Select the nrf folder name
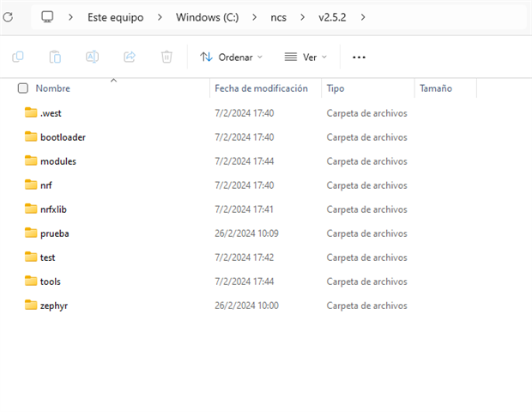 click(46, 185)
